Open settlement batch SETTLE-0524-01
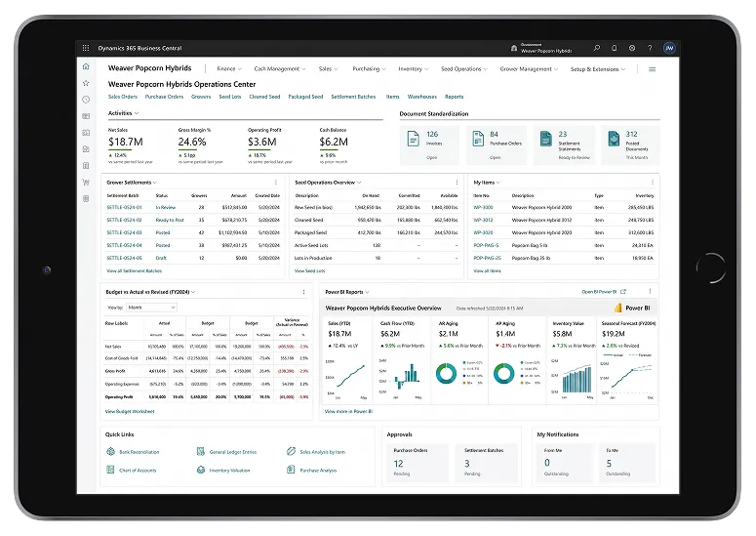The width and height of the screenshot is (756, 536). pos(124,207)
